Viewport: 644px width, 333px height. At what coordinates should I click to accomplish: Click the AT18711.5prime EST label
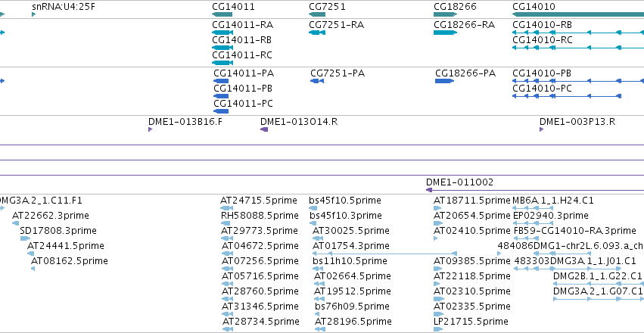[472, 201]
